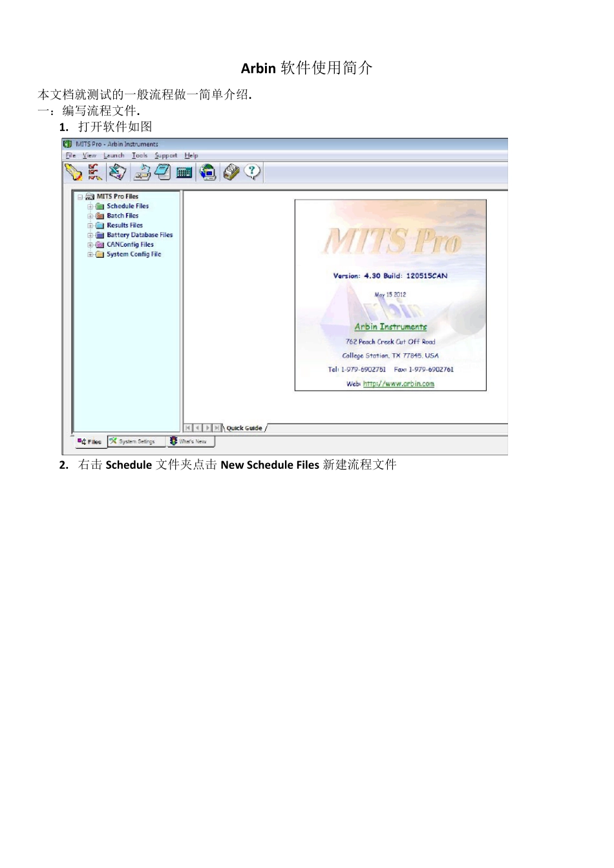The image size is (614, 868).
Task: Open the Launch menu
Action: 114,156
